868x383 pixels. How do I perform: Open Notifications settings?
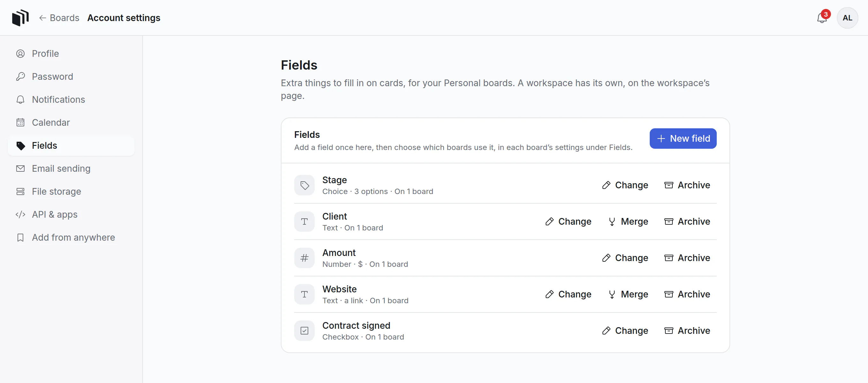click(x=71, y=100)
